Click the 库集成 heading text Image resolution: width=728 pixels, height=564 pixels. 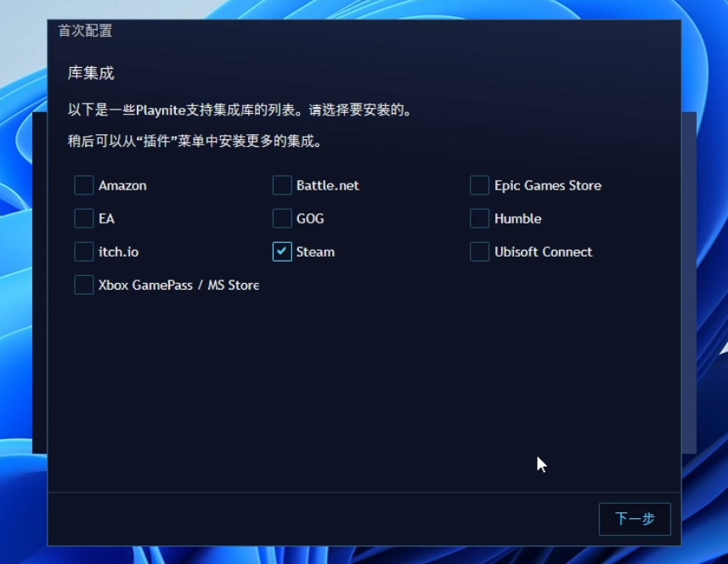coord(91,73)
